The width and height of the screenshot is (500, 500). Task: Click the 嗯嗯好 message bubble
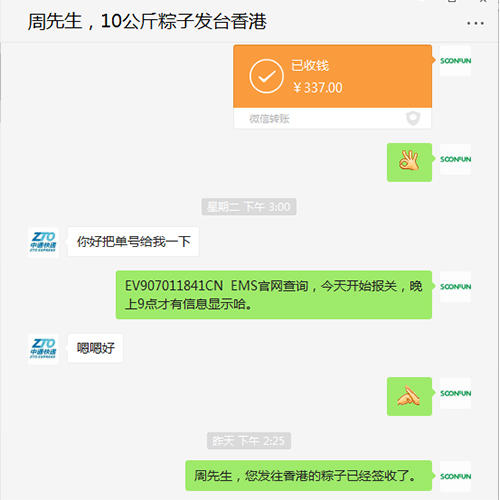95,348
